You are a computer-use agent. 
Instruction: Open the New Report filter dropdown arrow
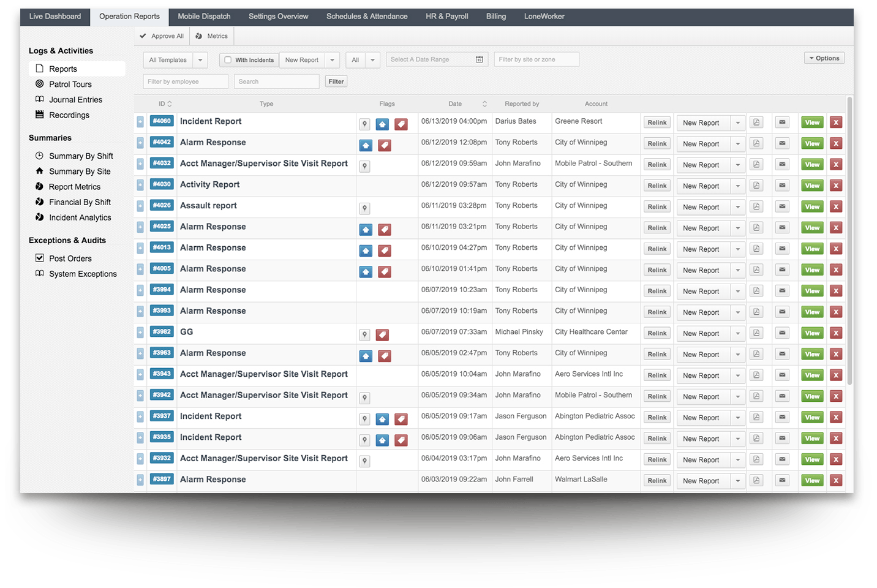tap(332, 60)
